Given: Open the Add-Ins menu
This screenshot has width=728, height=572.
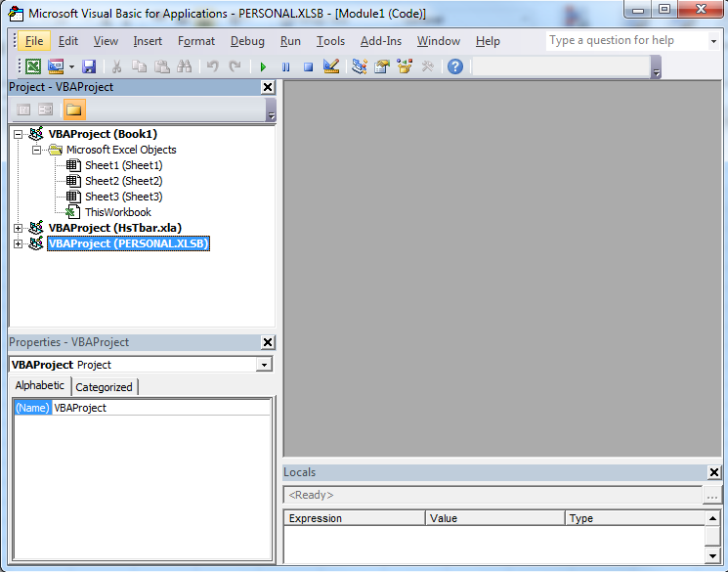Looking at the screenshot, I should point(381,41).
